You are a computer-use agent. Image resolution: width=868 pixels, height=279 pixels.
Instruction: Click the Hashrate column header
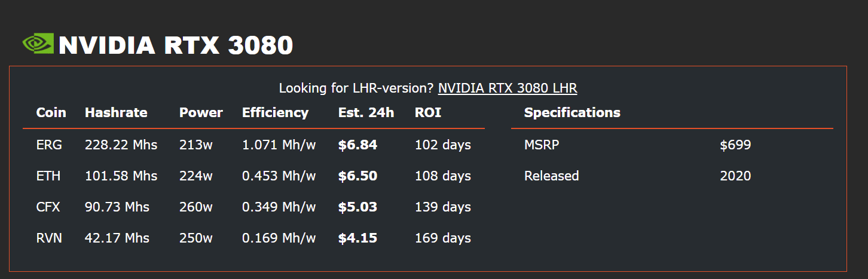(116, 112)
